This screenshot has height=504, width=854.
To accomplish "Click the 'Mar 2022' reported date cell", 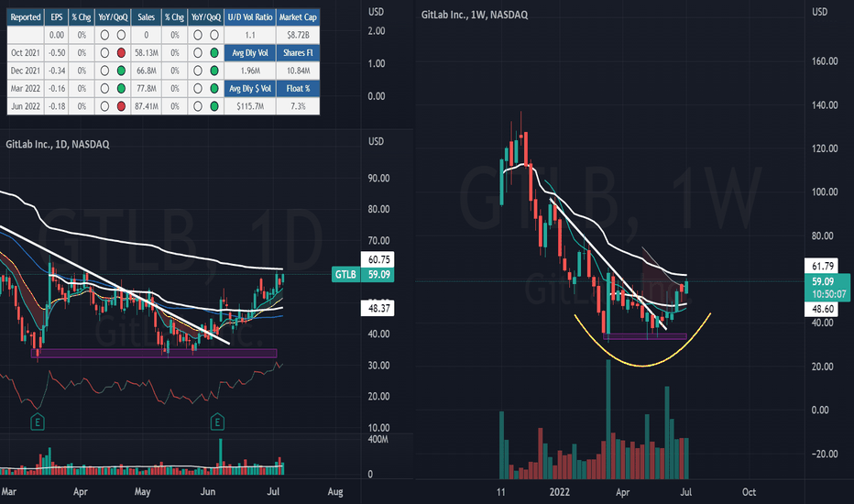I will pyautogui.click(x=26, y=88).
